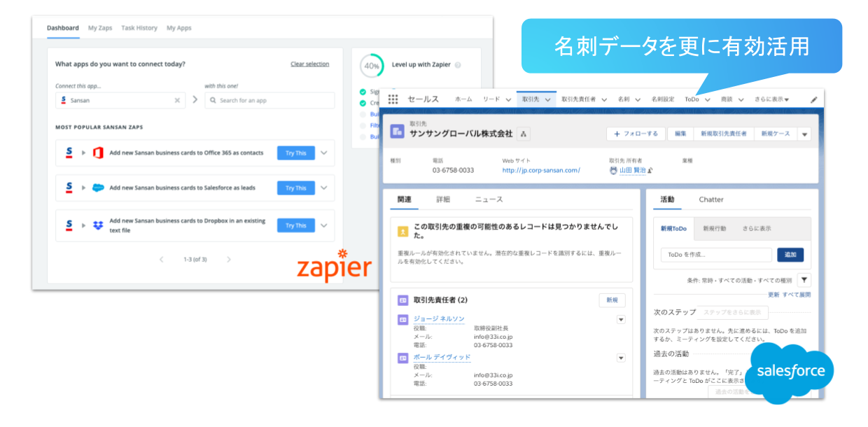Screen dimensions: 868x427
Task: Click the yellow duplicate record icon
Action: 402,230
